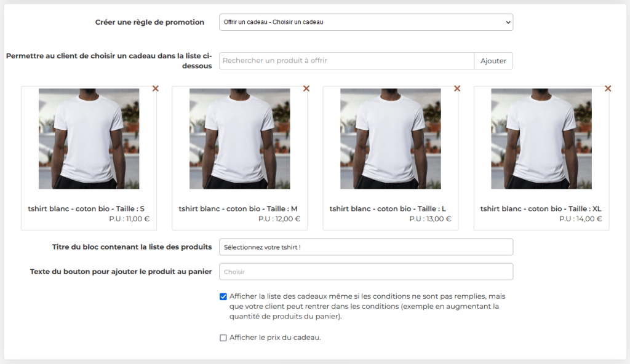Click the price 'P.U : 13,00 €'
This screenshot has width=630, height=364.
click(x=430, y=219)
